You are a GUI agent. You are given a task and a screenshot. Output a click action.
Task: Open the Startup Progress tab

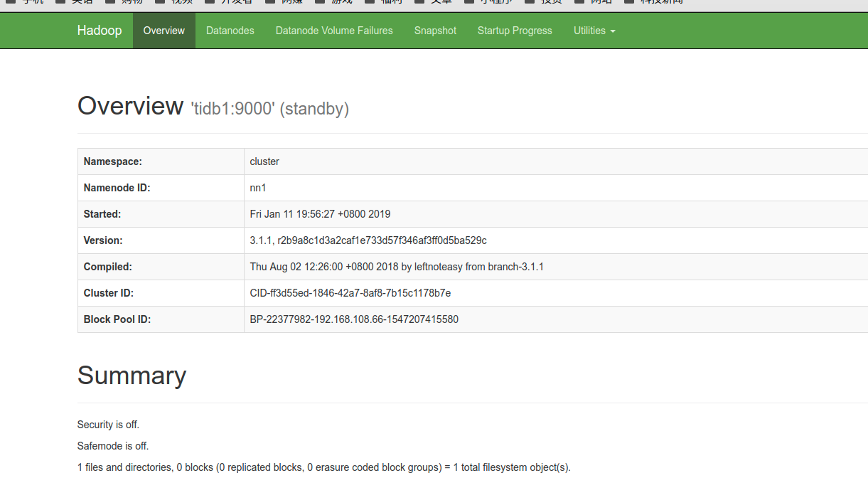point(515,31)
